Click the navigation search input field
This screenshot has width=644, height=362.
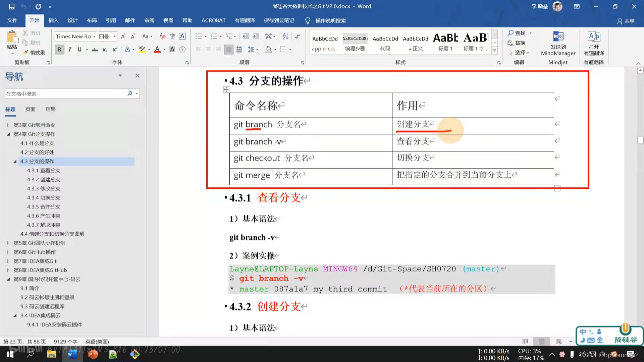click(x=65, y=94)
